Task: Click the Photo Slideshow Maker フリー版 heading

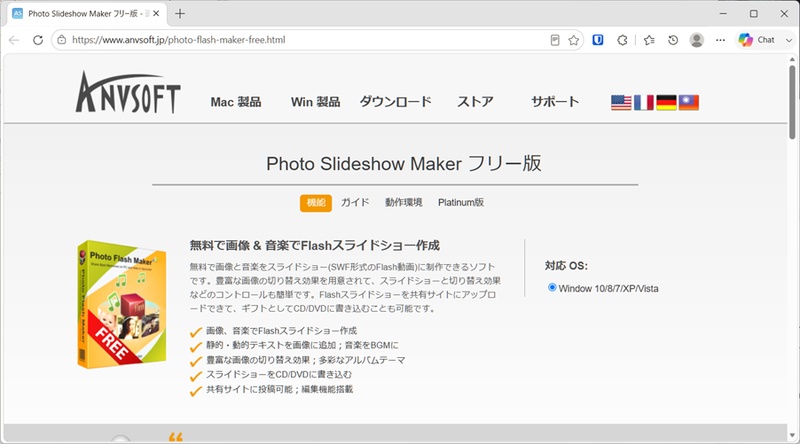Action: pyautogui.click(x=404, y=164)
